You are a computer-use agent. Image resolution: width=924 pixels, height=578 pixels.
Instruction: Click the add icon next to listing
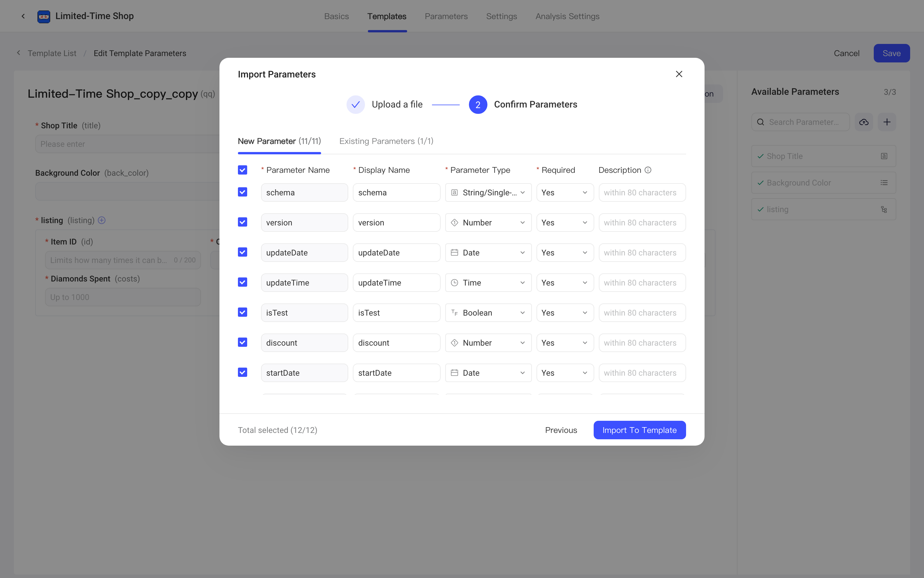(102, 220)
